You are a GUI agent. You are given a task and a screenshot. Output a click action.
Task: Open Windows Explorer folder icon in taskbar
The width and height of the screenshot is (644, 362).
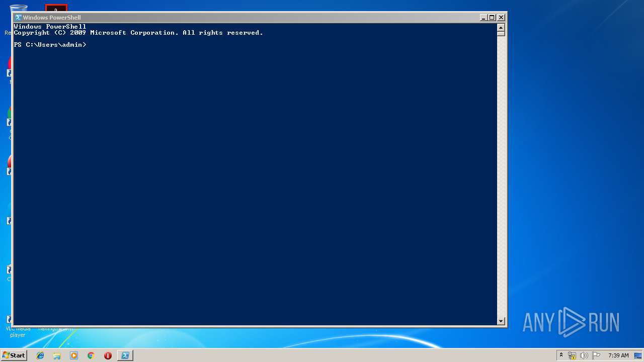point(57,355)
